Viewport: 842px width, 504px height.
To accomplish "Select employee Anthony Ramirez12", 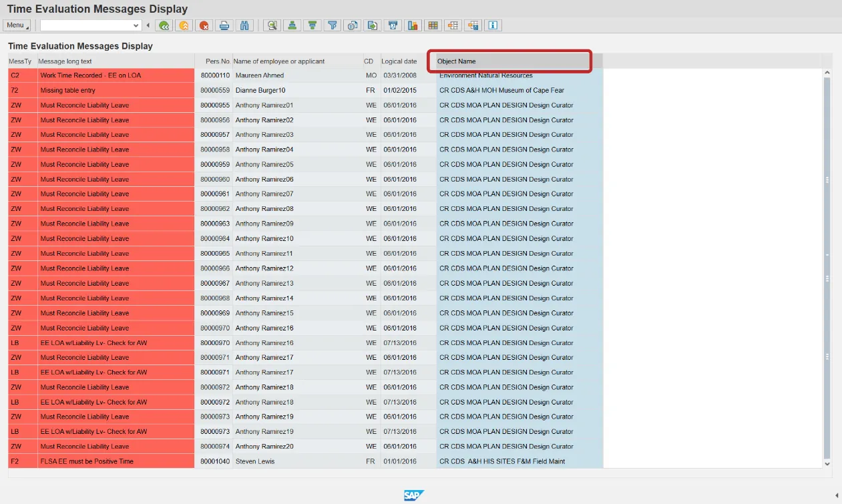I will pos(298,268).
